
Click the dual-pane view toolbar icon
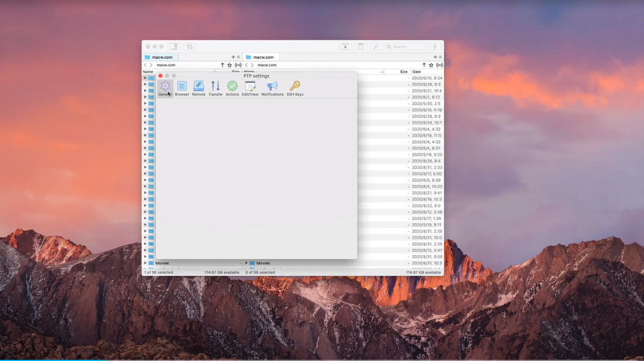click(x=174, y=46)
